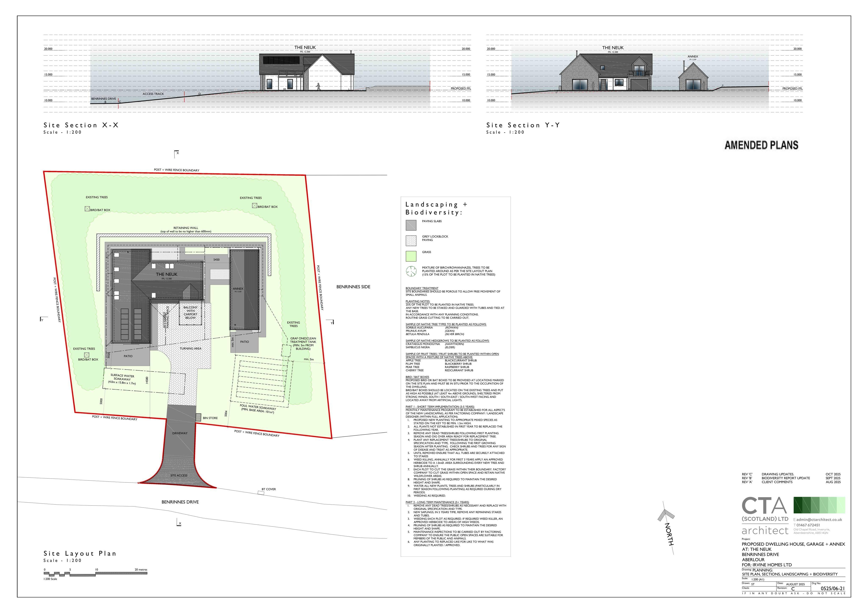The image size is (868, 613).
Task: Click the Site Section Y-Y title
Action: [523, 125]
